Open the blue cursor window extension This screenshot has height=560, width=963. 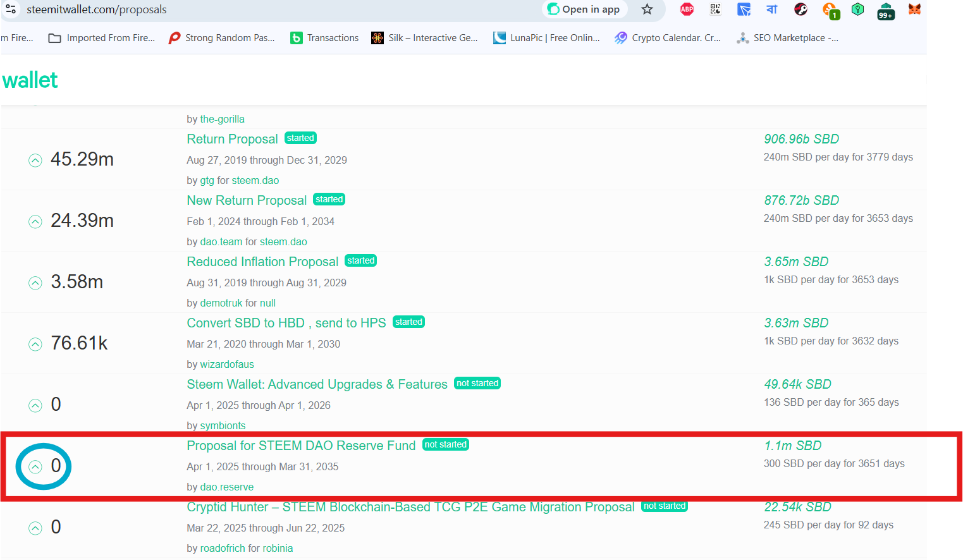coord(744,9)
